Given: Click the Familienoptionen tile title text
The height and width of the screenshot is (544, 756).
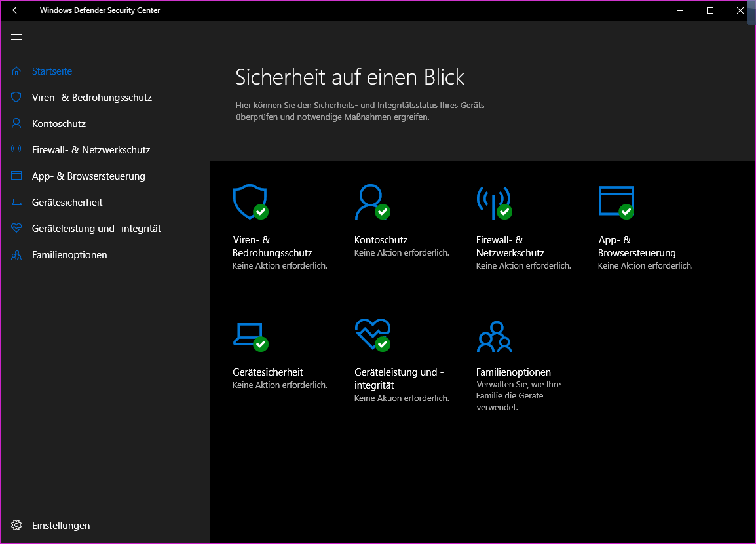Looking at the screenshot, I should coord(514,372).
